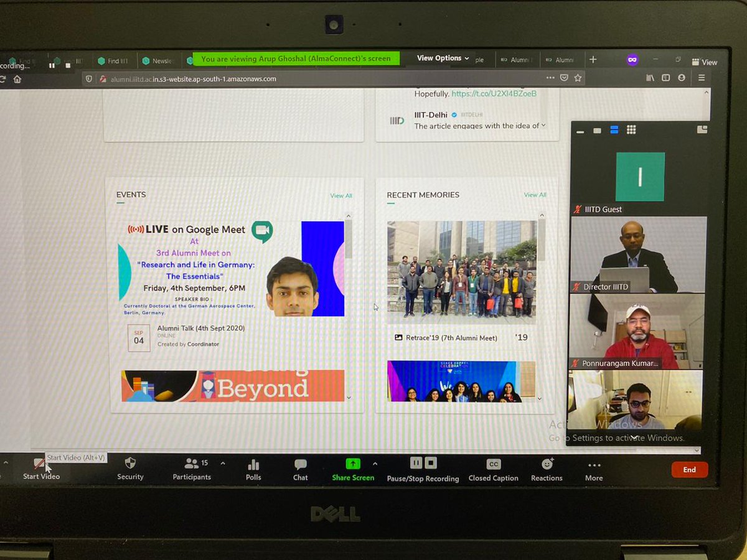Open a new browser tab with plus
The width and height of the screenshot is (747, 560).
pos(593,60)
